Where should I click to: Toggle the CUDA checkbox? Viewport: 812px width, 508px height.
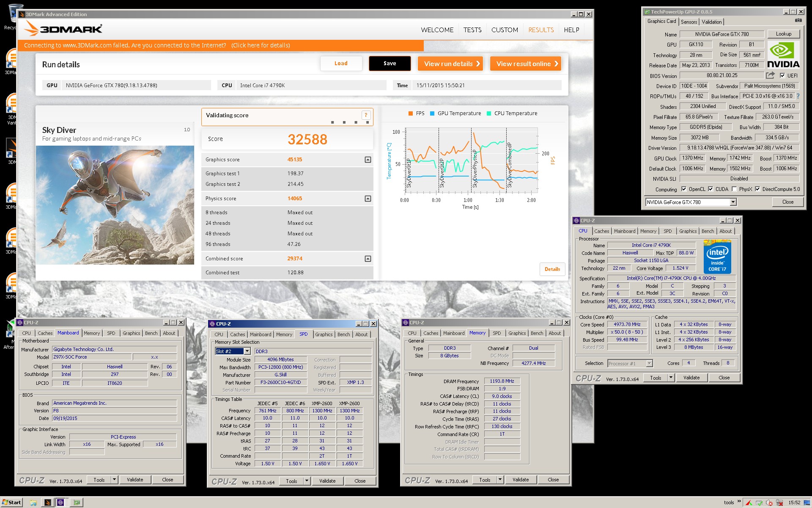point(710,189)
